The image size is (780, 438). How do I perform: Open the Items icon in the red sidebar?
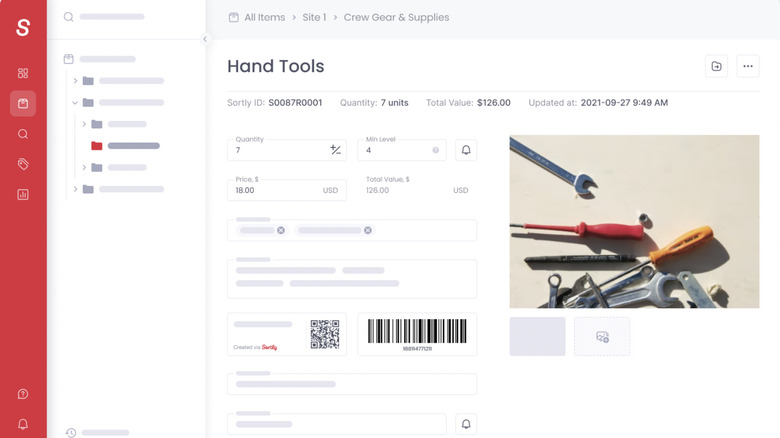[x=23, y=103]
